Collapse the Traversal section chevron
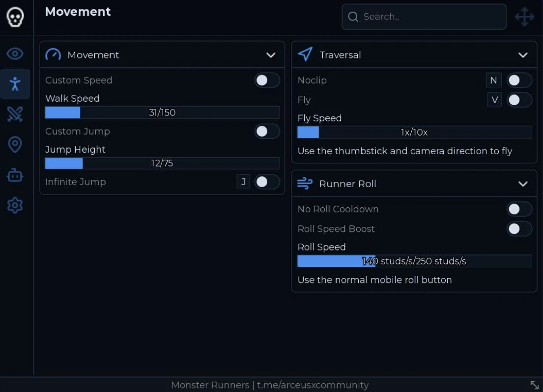Viewport: 543px width, 392px height. click(523, 55)
